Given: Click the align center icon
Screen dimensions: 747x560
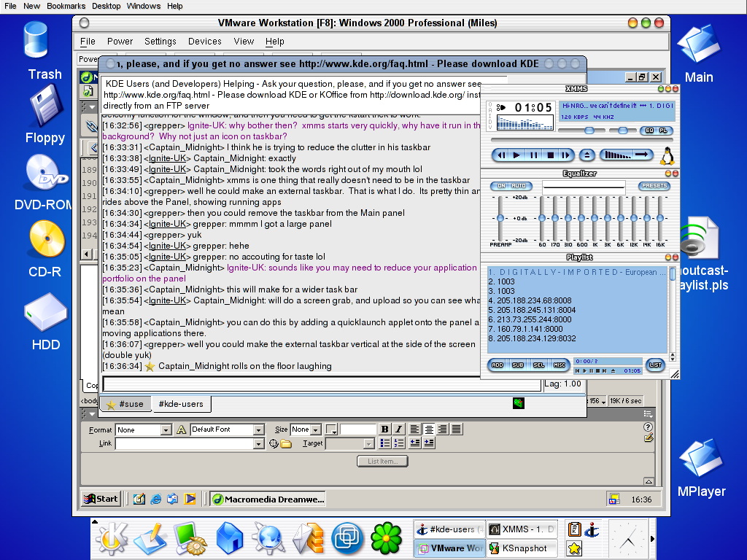Looking at the screenshot, I should click(x=429, y=429).
